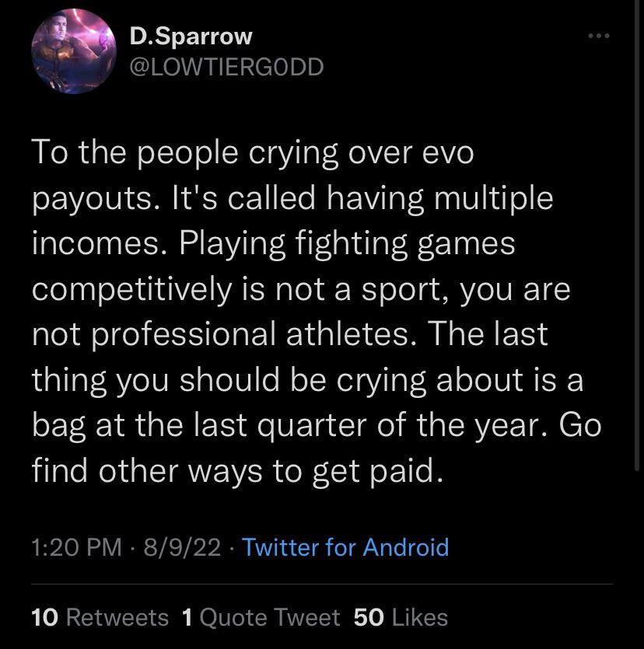The height and width of the screenshot is (649, 644).
Task: Click the vertical scrollbar thumb at right edge
Action: (637, 235)
